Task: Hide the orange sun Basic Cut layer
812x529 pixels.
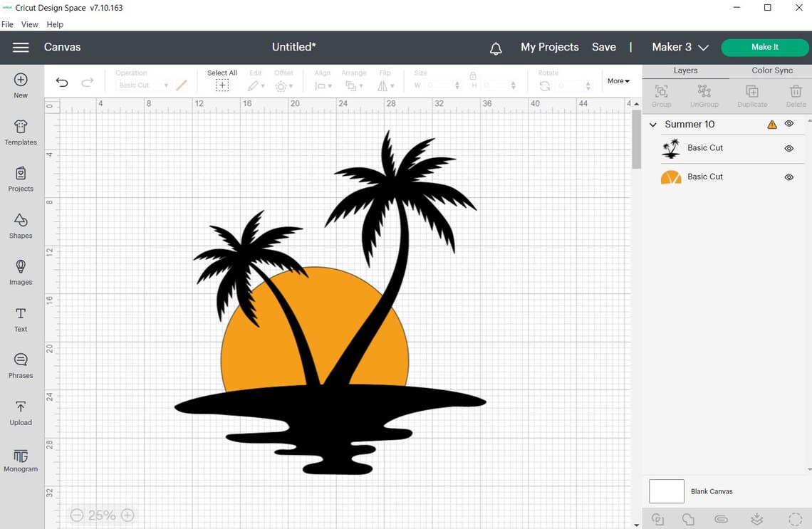Action: tap(788, 177)
